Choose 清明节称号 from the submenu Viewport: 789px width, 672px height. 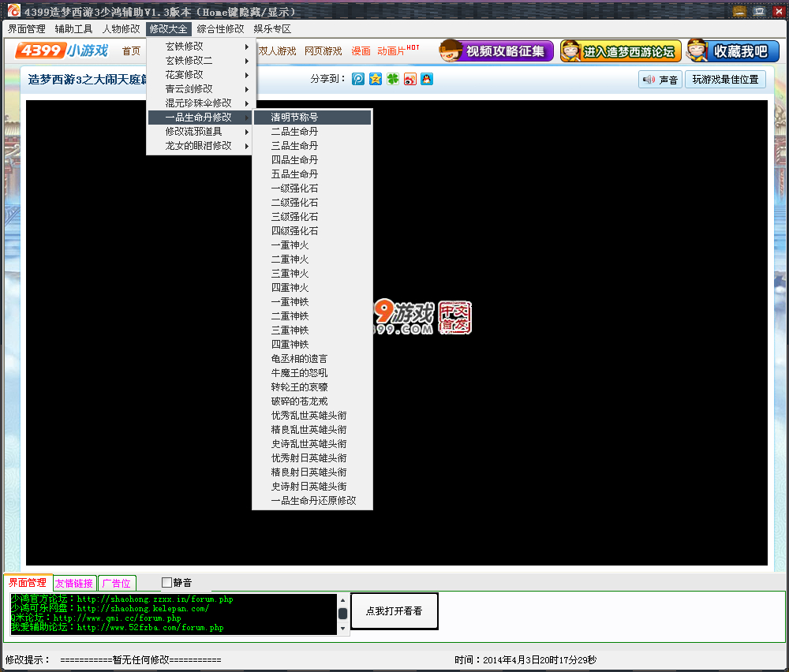pyautogui.click(x=312, y=118)
